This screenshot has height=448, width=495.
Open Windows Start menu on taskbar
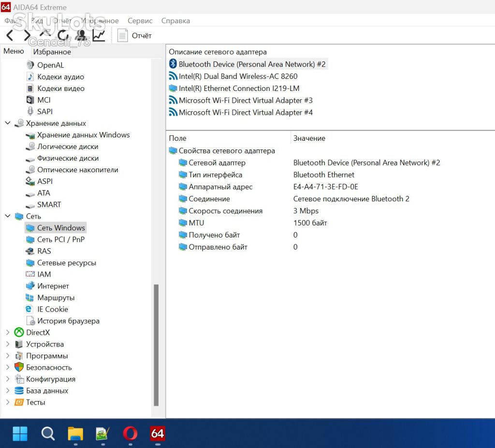click(x=20, y=433)
